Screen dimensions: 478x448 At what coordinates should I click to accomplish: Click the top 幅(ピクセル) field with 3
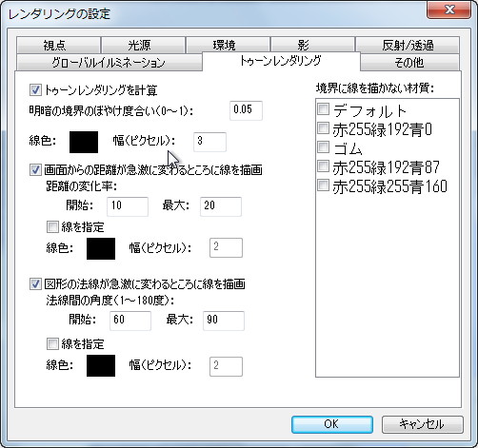coord(209,142)
